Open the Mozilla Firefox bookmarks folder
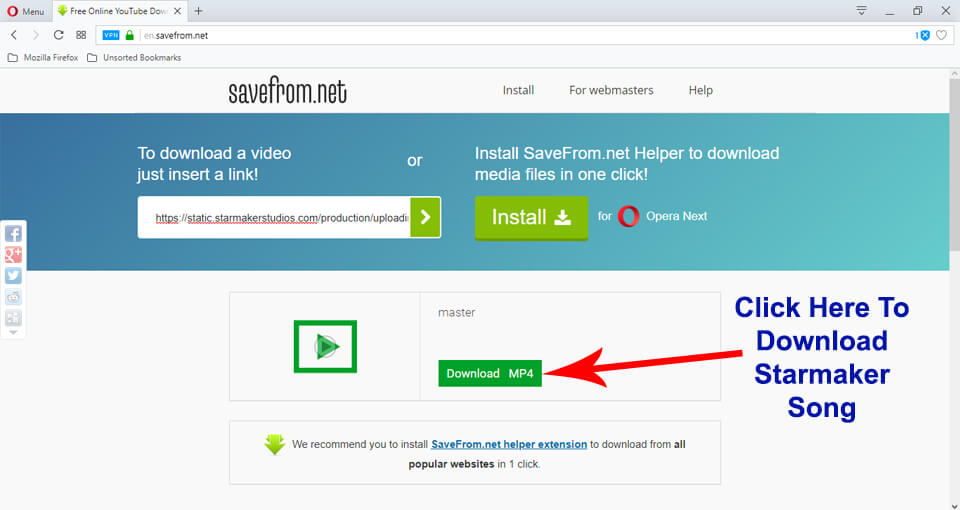Image resolution: width=960 pixels, height=510 pixels. tap(43, 58)
